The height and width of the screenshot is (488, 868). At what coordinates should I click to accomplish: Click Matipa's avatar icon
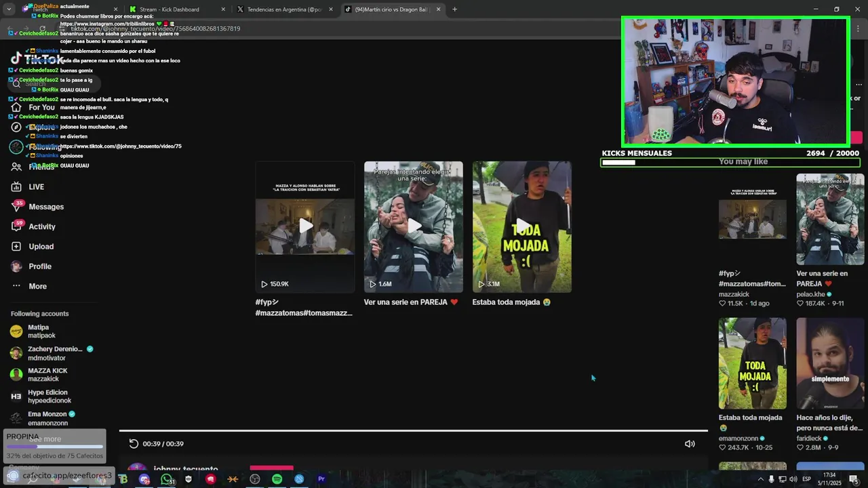click(x=16, y=331)
